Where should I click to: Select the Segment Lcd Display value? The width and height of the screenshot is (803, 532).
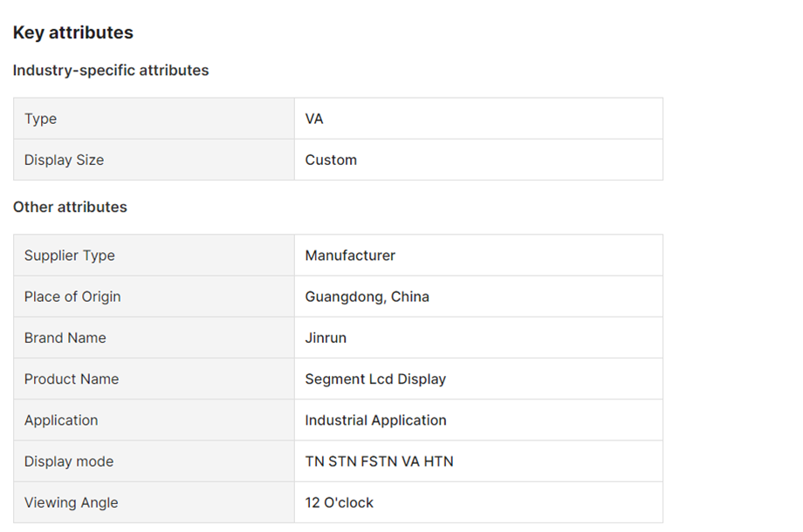[375, 379]
